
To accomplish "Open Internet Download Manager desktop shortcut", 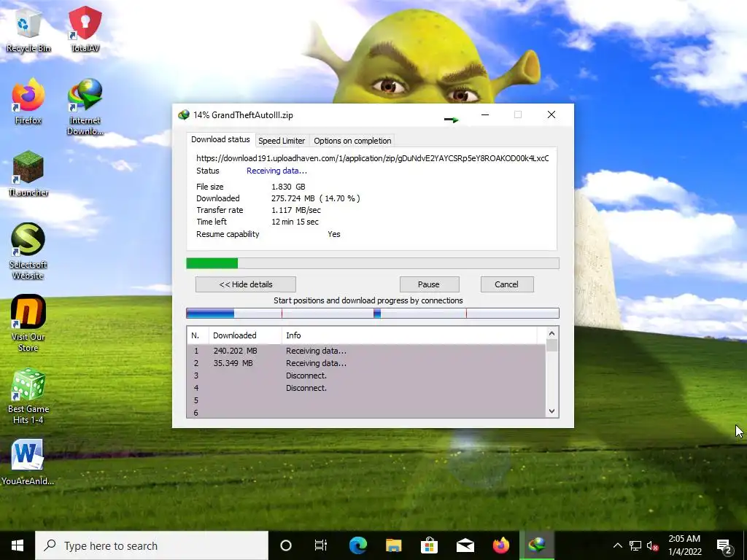I will (x=85, y=106).
